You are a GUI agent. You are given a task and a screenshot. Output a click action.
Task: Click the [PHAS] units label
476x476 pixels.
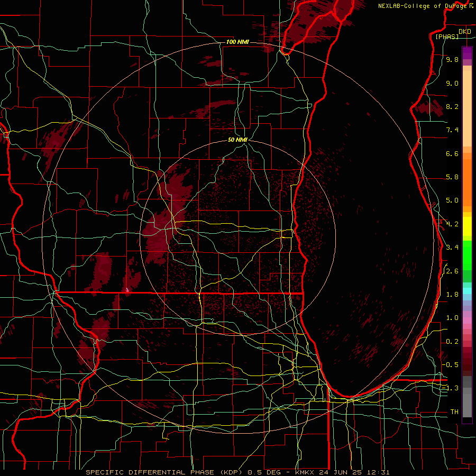pyautogui.click(x=447, y=37)
